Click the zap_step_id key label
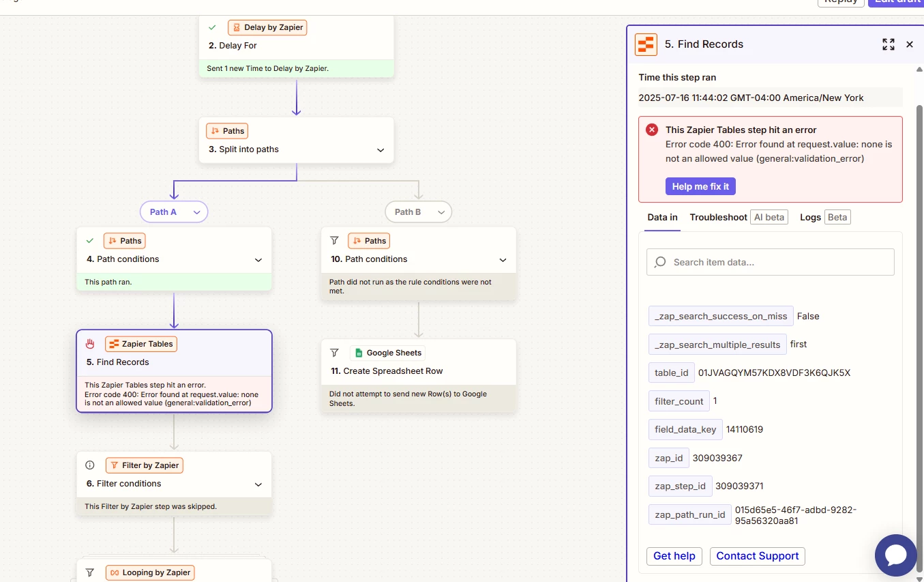924x582 pixels. coord(680,486)
